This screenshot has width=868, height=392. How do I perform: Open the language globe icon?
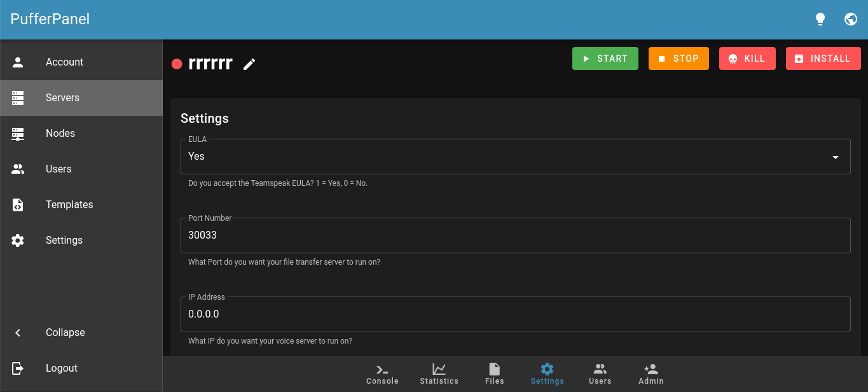[850, 18]
